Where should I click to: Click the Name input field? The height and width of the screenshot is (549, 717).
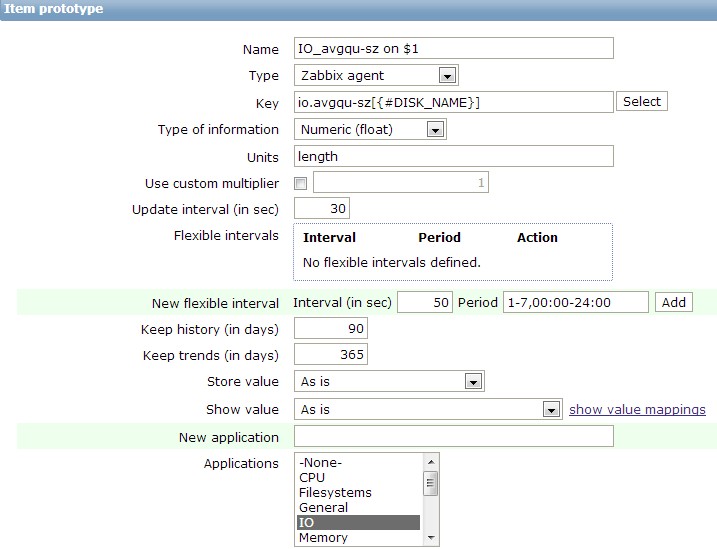454,48
